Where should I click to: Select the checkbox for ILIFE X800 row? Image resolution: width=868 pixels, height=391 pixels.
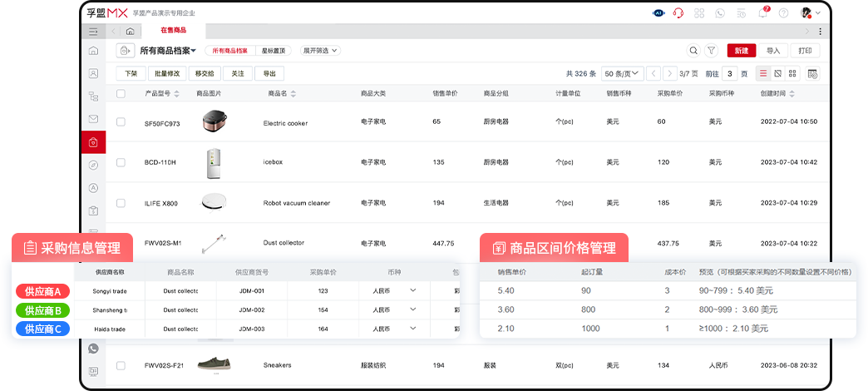click(121, 203)
